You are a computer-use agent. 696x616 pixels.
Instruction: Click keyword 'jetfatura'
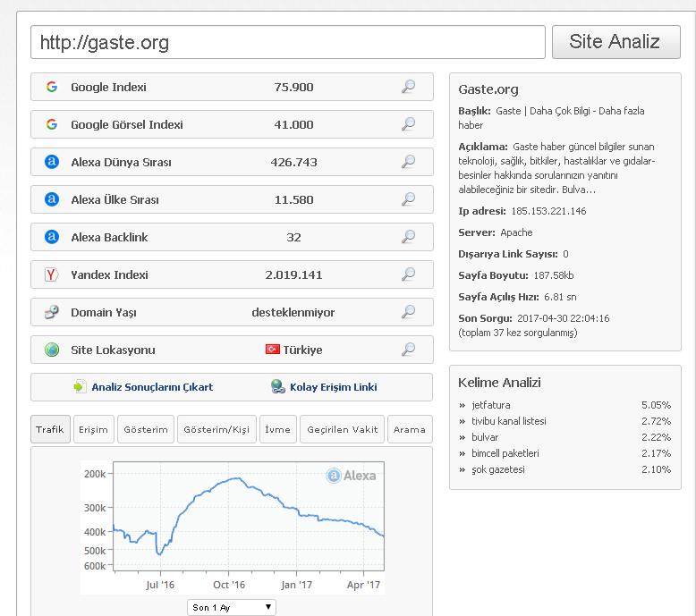click(x=491, y=405)
